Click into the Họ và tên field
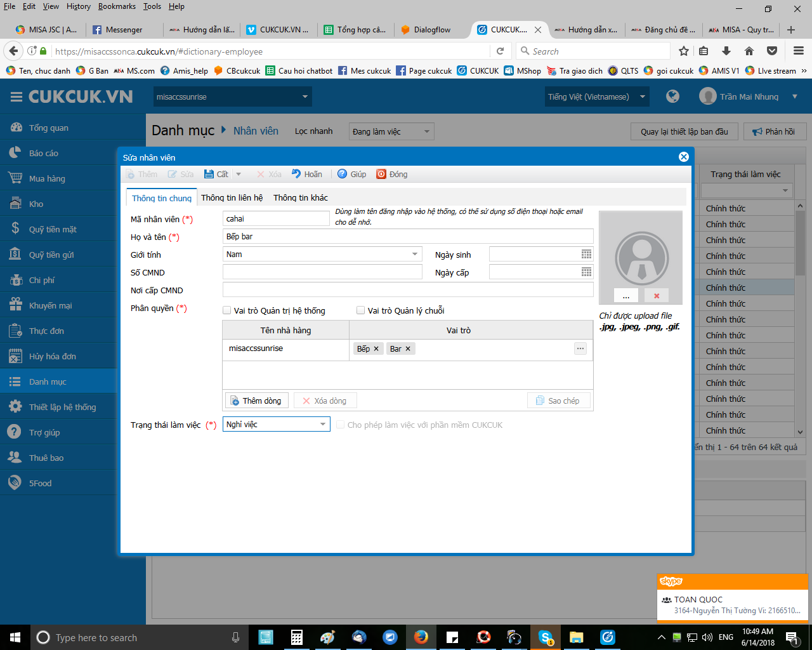The image size is (812, 650). [x=408, y=236]
